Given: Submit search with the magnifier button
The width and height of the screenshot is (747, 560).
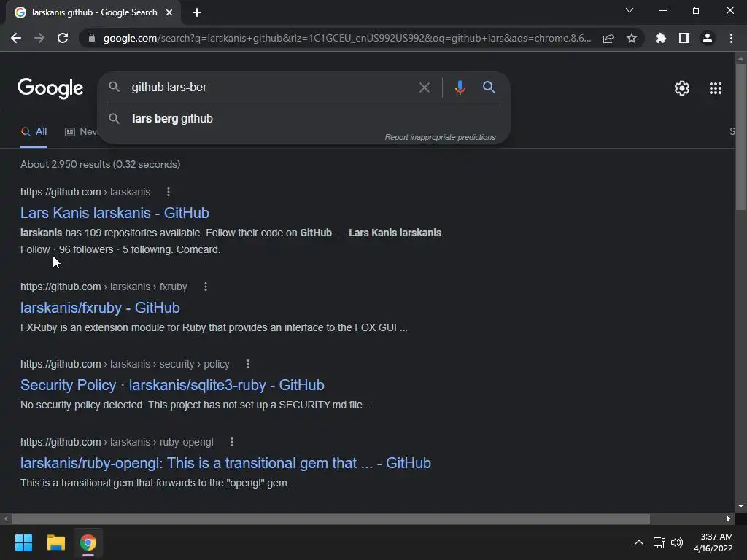Looking at the screenshot, I should point(489,87).
